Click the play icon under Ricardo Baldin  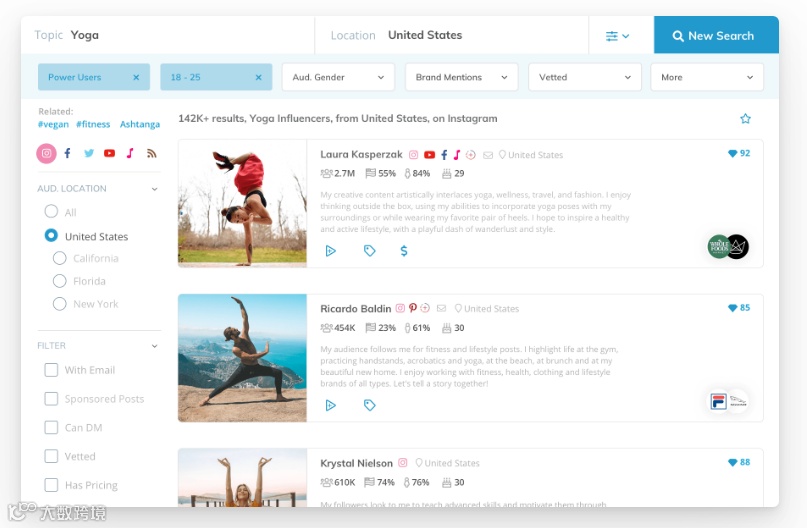[x=330, y=405]
